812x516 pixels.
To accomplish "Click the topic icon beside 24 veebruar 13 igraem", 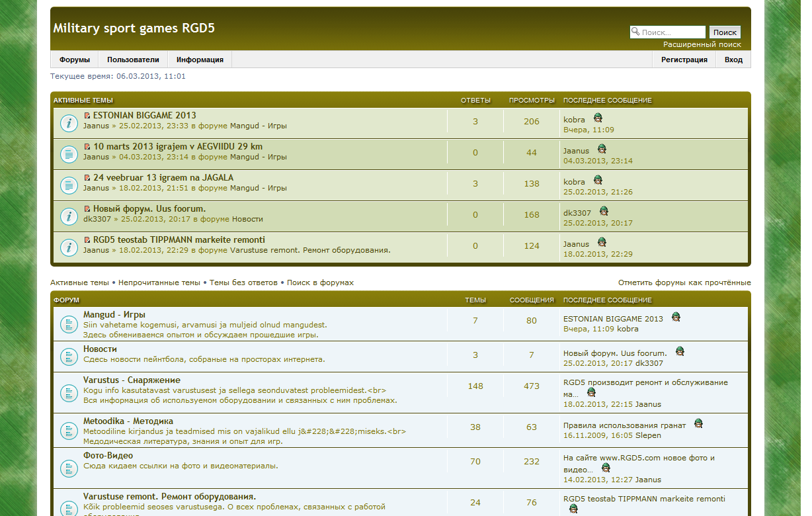I will (69, 185).
